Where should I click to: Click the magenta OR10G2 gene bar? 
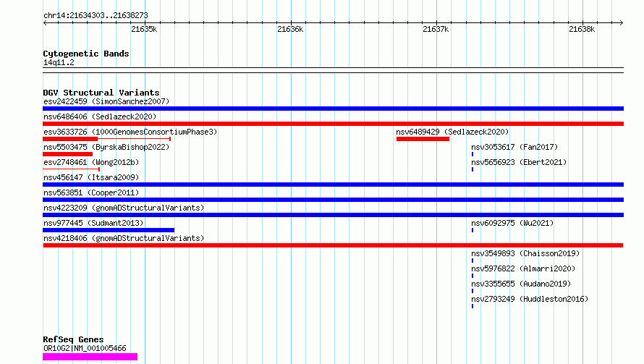[90, 357]
